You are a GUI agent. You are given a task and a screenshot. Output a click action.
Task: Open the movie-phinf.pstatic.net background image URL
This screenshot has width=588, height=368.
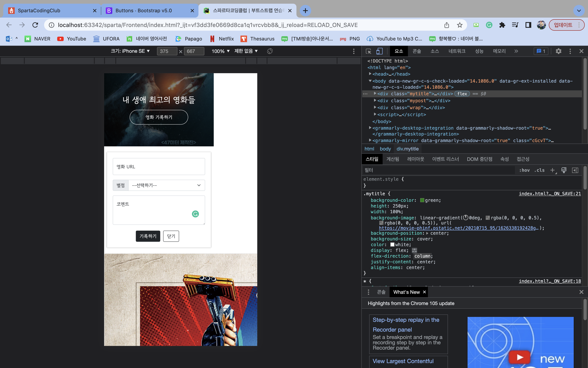(x=459, y=228)
